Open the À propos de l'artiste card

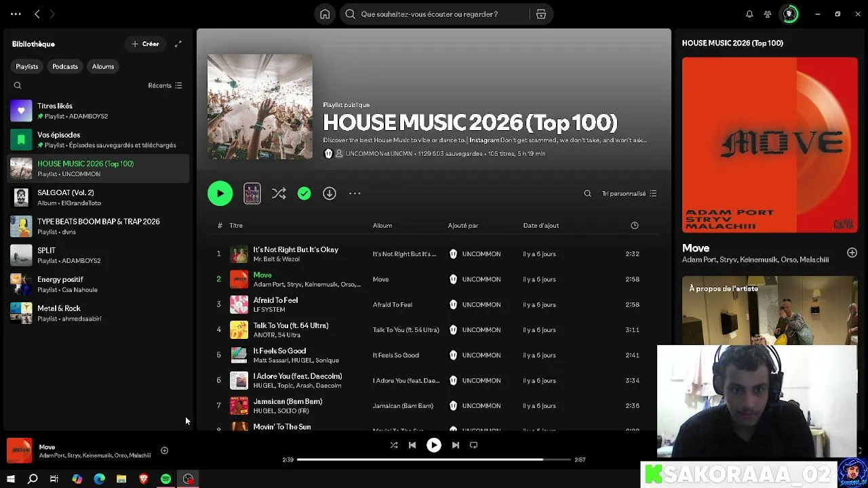pos(770,310)
